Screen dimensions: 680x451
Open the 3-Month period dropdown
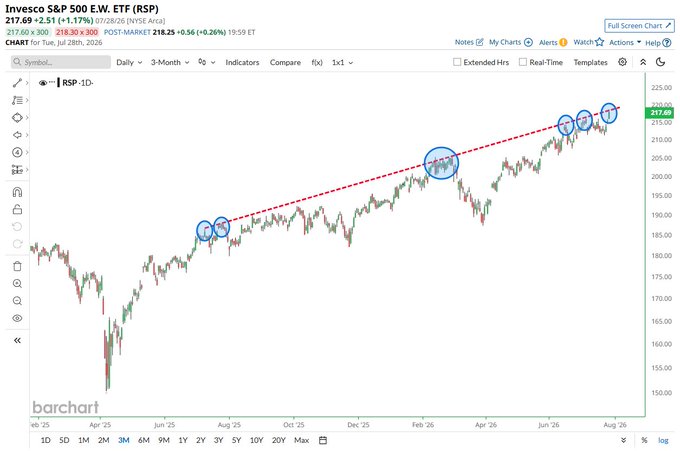(170, 62)
